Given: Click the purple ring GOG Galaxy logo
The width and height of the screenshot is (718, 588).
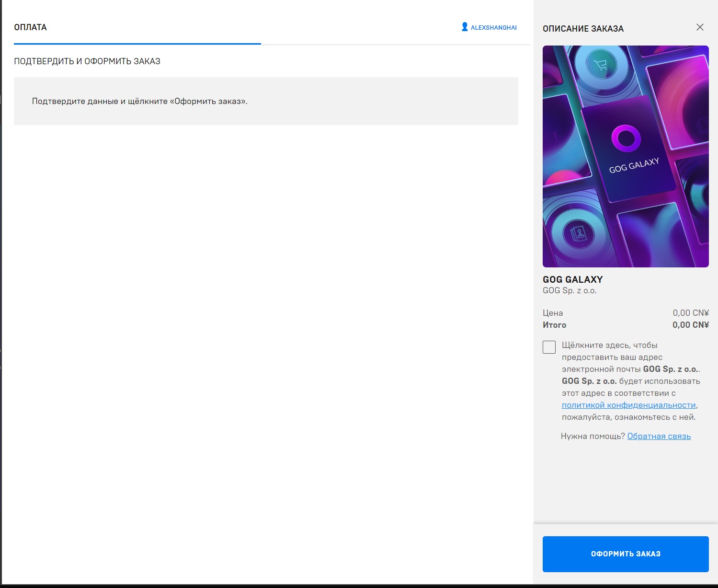Looking at the screenshot, I should click(626, 138).
